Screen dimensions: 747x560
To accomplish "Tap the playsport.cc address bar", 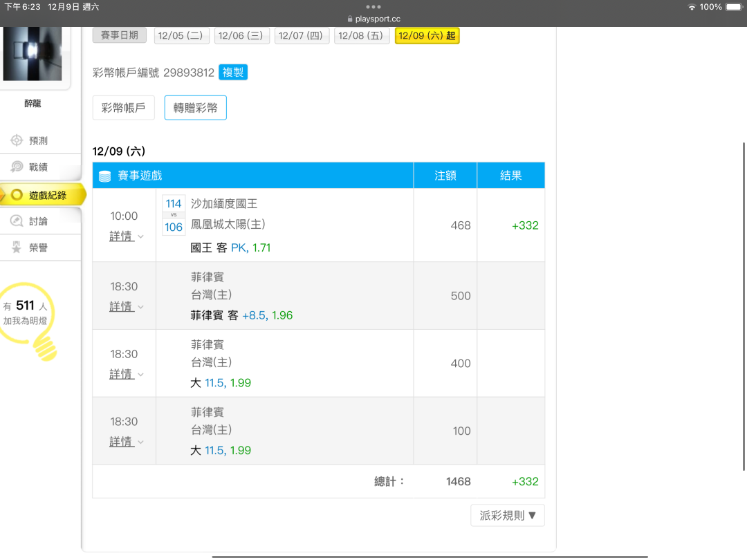I will click(x=373, y=19).
